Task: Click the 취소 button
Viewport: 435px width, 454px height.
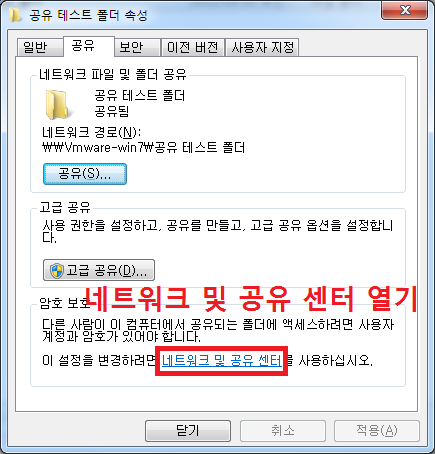Action: click(x=283, y=431)
